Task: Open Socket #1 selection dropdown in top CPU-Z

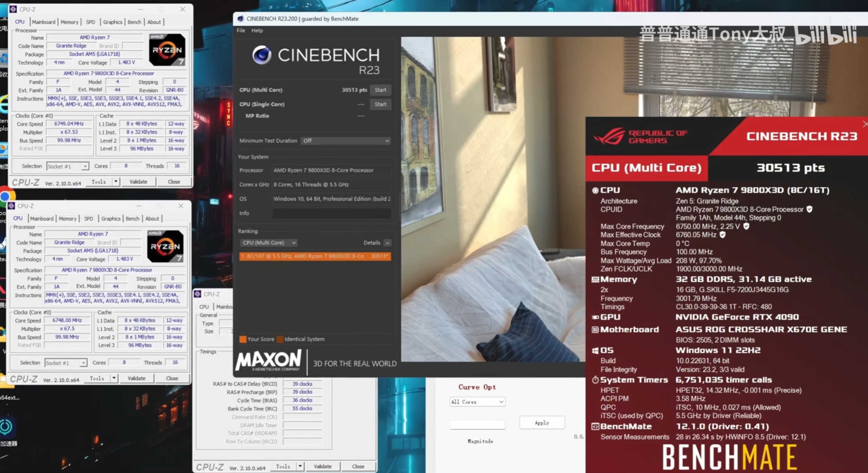Action: pyautogui.click(x=68, y=167)
